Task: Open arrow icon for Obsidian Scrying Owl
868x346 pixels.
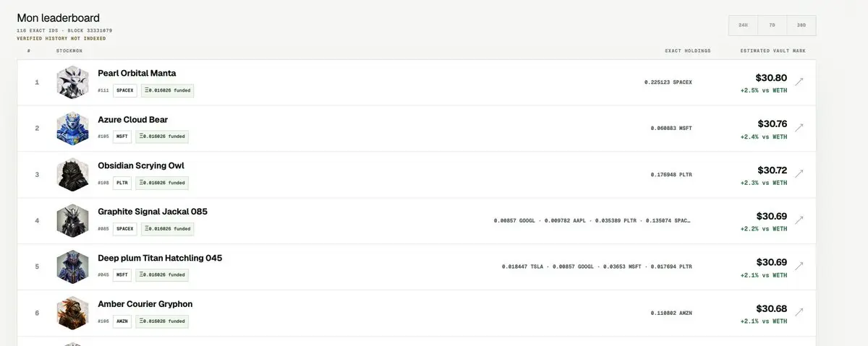Action: [799, 174]
